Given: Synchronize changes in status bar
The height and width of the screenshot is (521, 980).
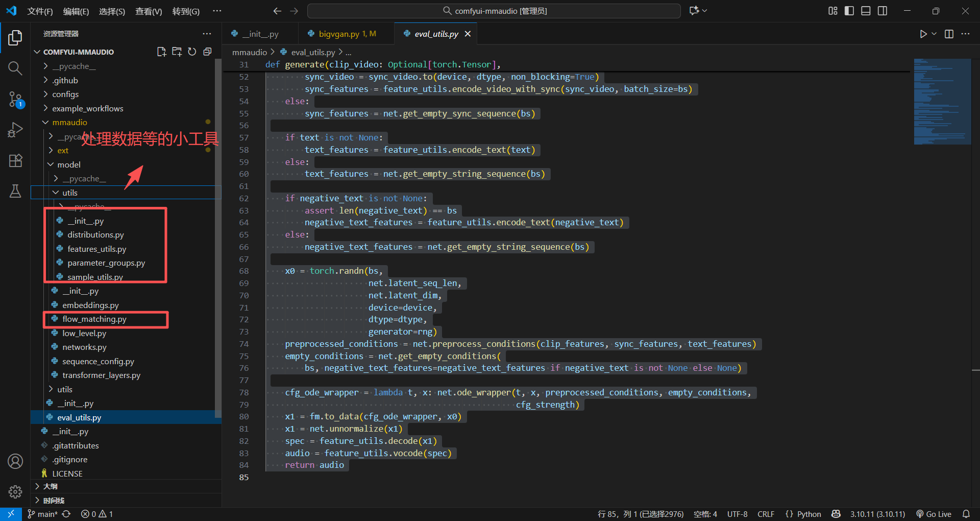Looking at the screenshot, I should [66, 514].
